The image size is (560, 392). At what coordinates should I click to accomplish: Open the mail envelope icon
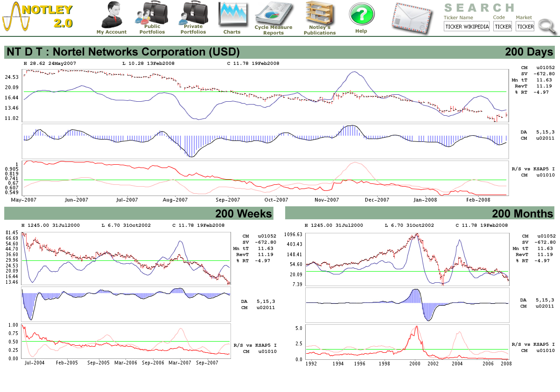pos(411,17)
